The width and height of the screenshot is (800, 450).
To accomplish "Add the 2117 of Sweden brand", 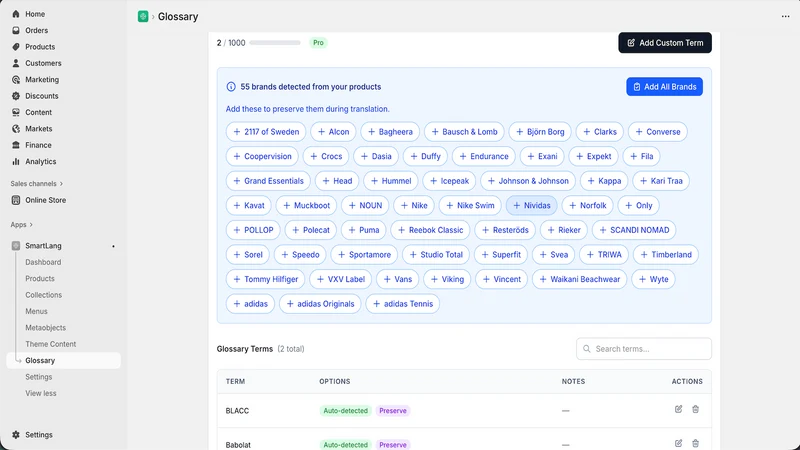I will click(266, 132).
